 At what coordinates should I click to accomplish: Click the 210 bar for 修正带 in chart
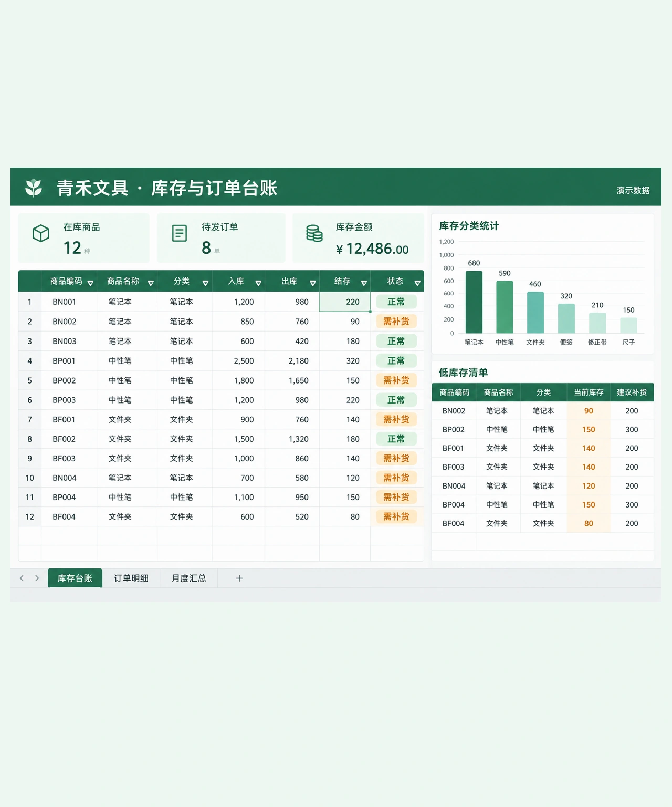click(x=597, y=323)
